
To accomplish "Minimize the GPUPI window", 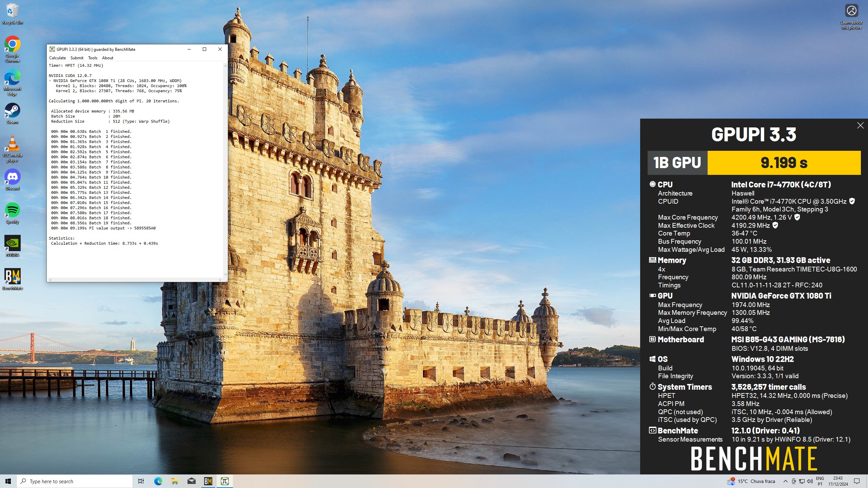I will (189, 49).
